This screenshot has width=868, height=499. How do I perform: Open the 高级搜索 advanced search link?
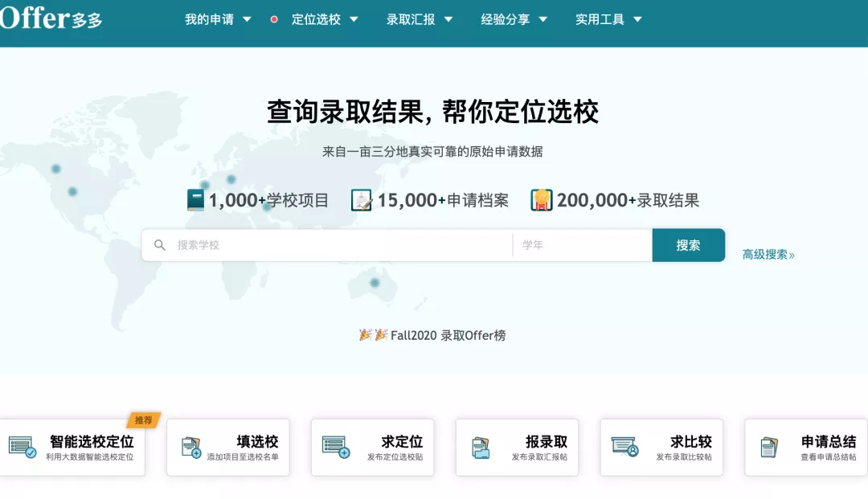pyautogui.click(x=768, y=255)
